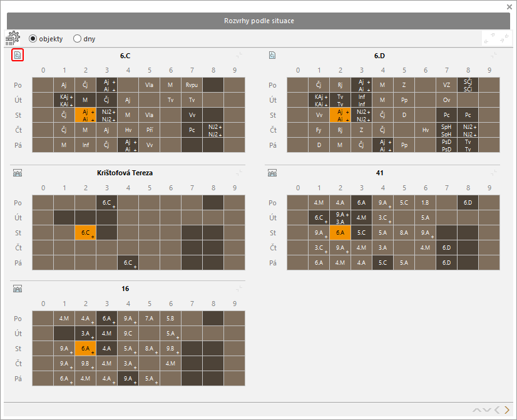This screenshot has width=517, height=420.
Task: Click 6.C Friday cell in Krištofová Tereza timetable
Action: (x=128, y=263)
